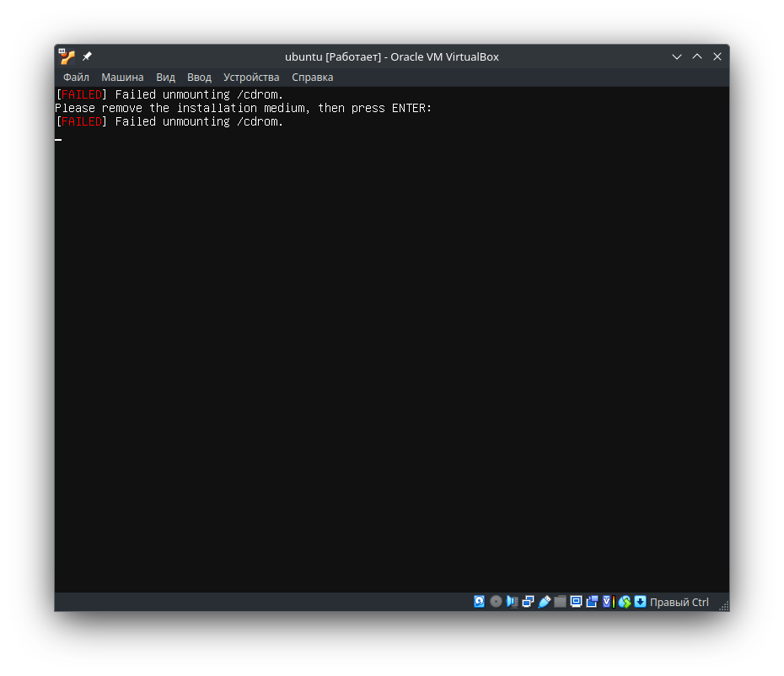The height and width of the screenshot is (676, 784).
Task: Click the display status icon
Action: click(576, 602)
